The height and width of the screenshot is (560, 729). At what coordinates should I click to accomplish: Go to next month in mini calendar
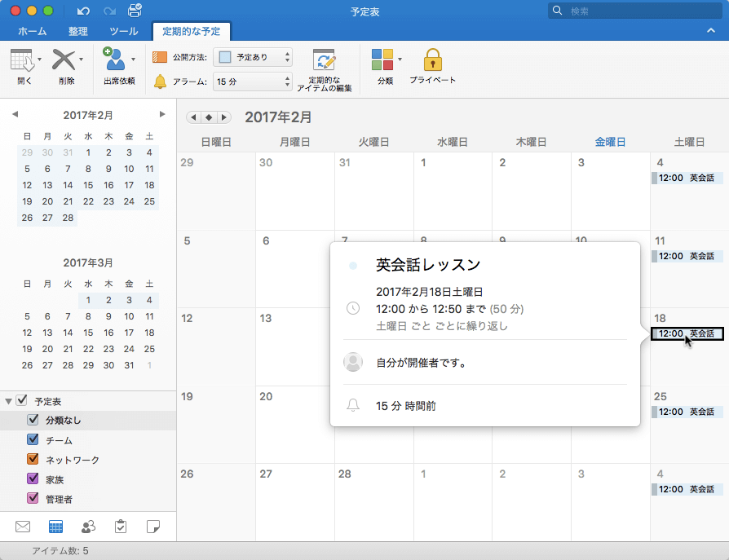[x=162, y=114]
